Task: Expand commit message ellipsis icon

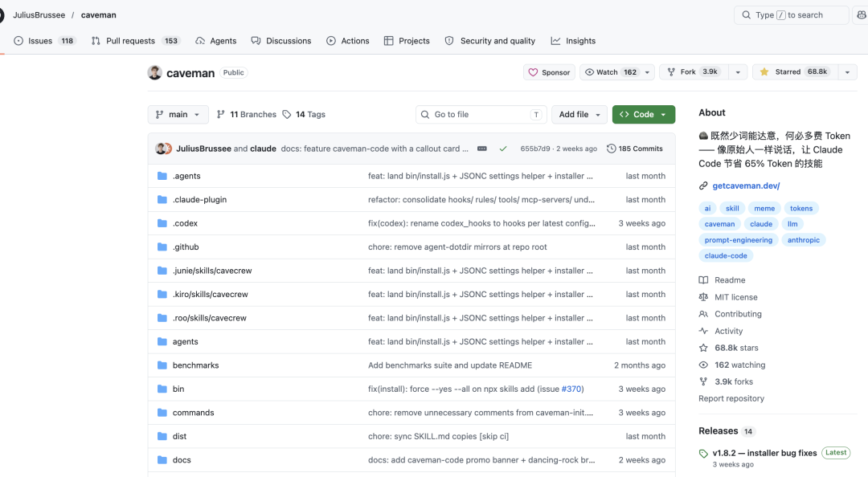Action: click(x=482, y=149)
